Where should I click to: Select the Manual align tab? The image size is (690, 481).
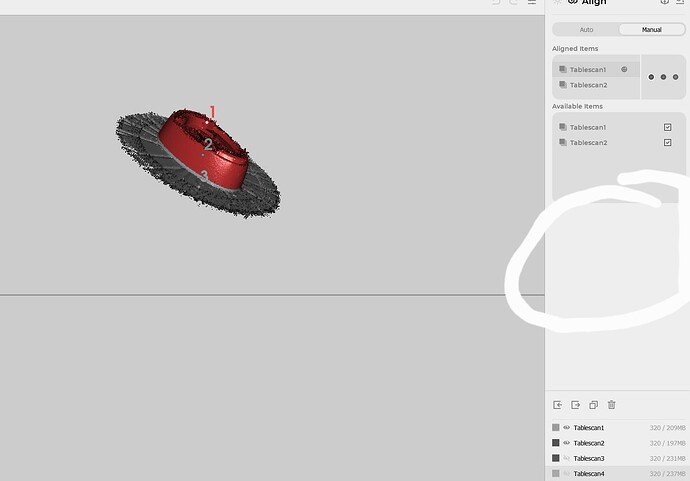(x=651, y=29)
